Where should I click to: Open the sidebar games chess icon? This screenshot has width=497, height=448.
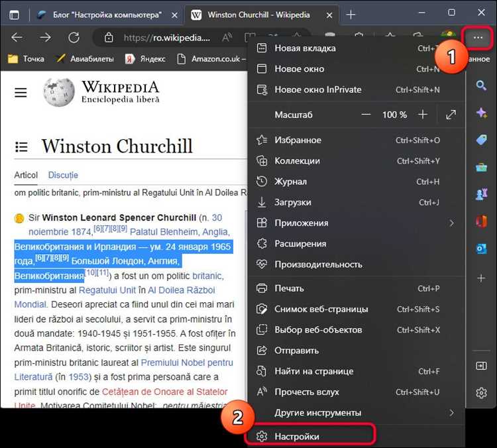coord(481,194)
